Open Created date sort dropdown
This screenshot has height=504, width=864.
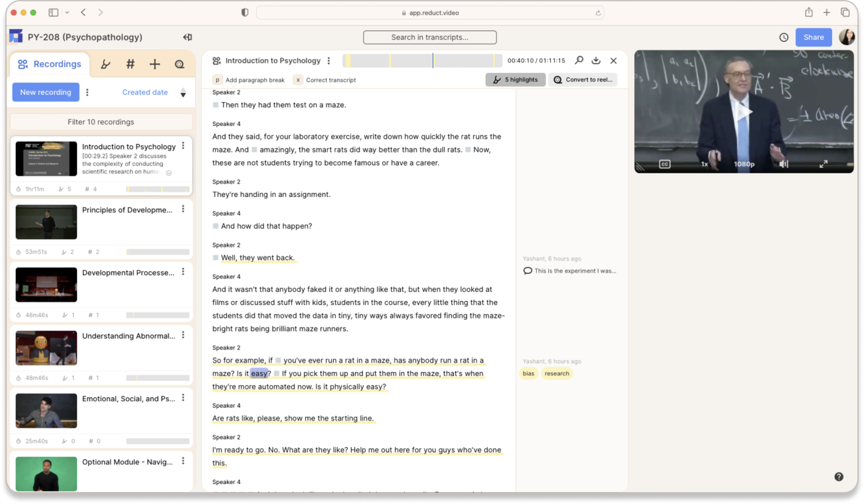click(x=145, y=92)
